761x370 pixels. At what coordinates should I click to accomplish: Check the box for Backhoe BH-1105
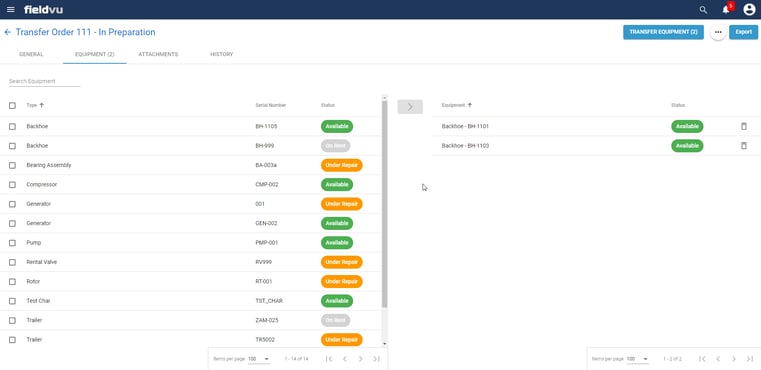[x=13, y=126]
